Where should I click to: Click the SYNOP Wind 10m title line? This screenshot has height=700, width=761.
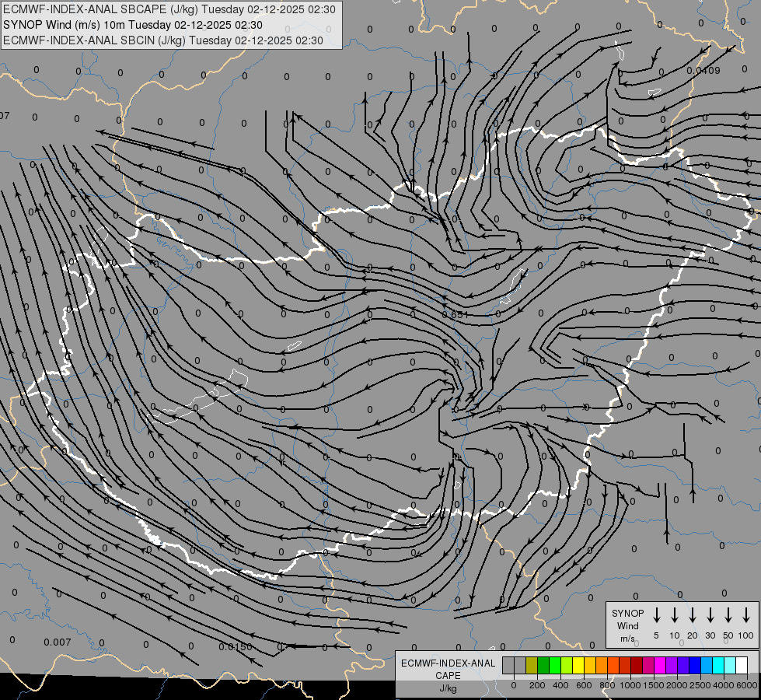(132, 25)
